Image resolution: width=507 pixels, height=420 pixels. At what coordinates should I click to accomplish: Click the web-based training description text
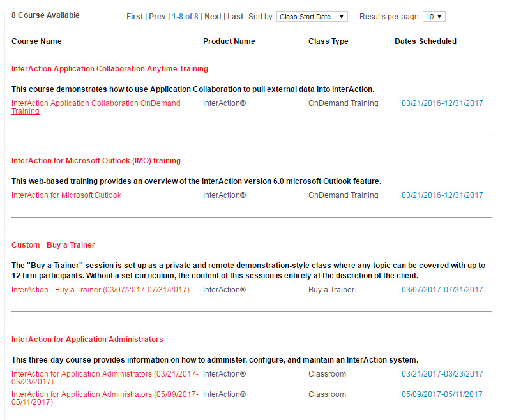click(196, 181)
